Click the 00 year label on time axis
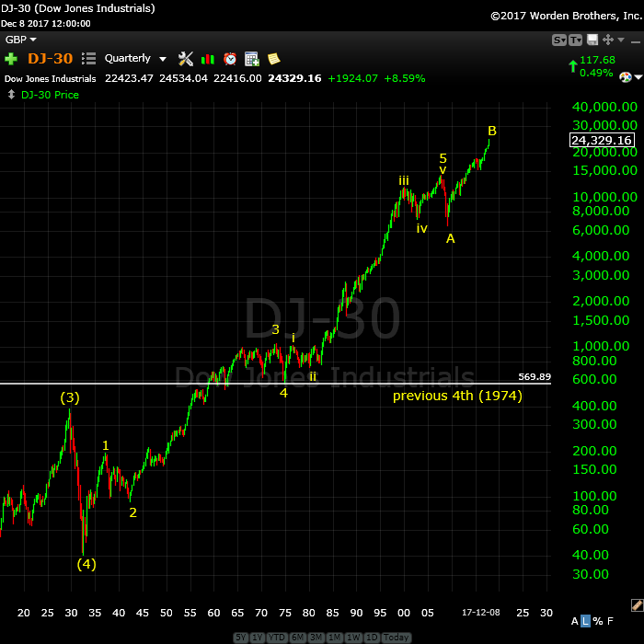This screenshot has width=644, height=644. coord(404,613)
